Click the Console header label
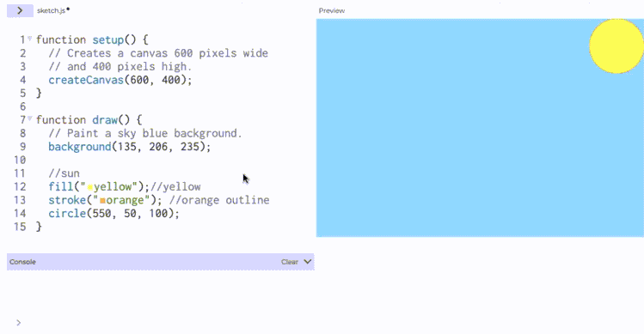 tap(22, 262)
